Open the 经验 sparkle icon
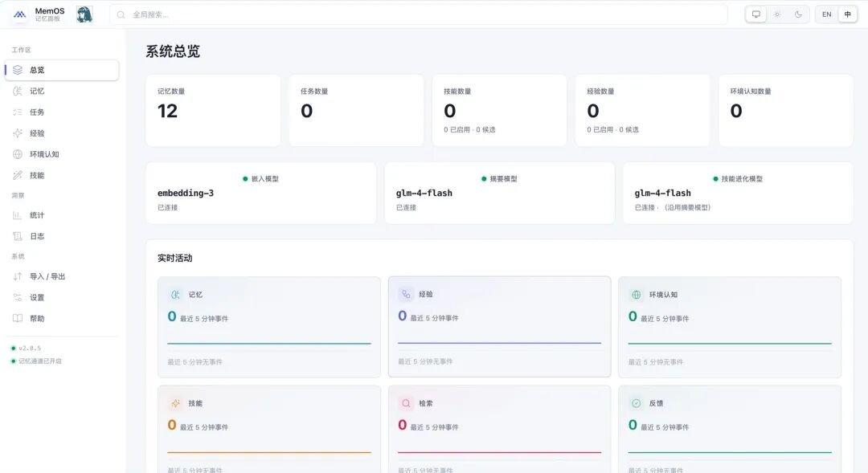 point(18,133)
